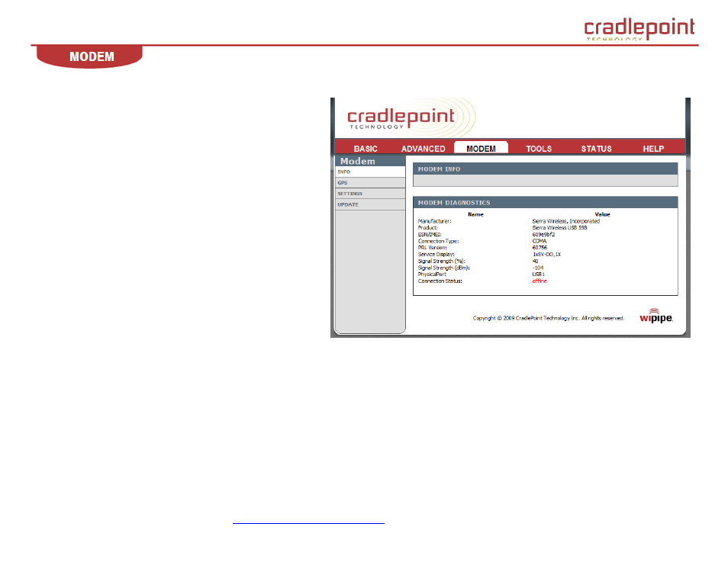Click the Value column header
This screenshot has height=562, width=728.
coord(602,214)
